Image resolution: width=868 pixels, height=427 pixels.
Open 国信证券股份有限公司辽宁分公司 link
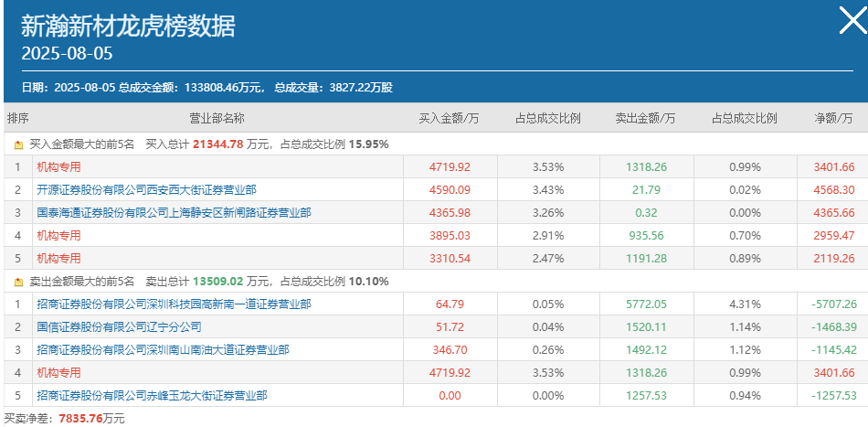pos(119,326)
